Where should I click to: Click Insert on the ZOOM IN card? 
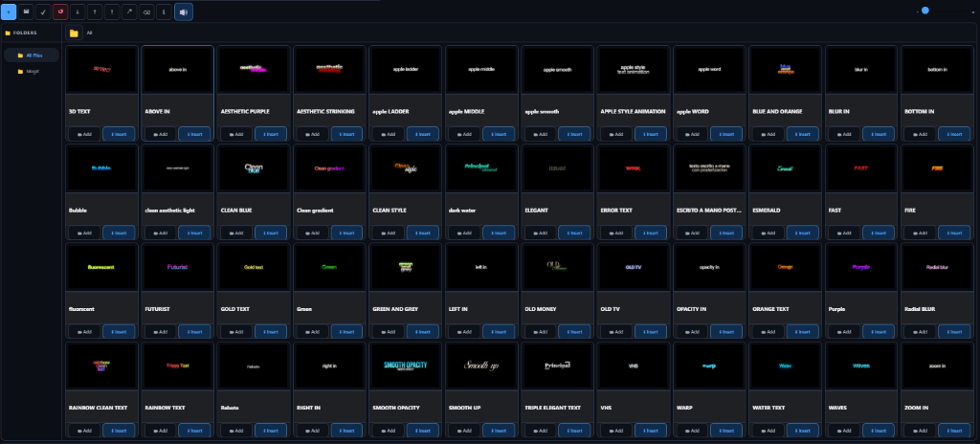(954, 431)
